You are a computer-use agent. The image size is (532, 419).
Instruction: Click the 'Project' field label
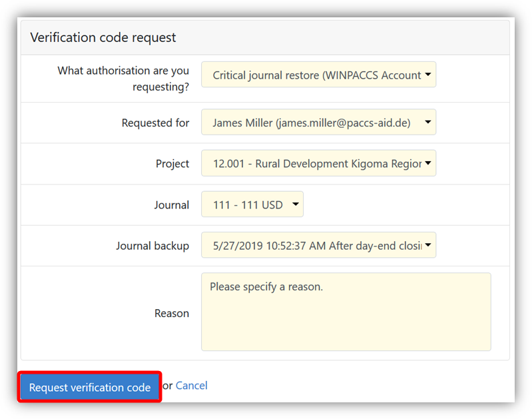[x=172, y=164]
